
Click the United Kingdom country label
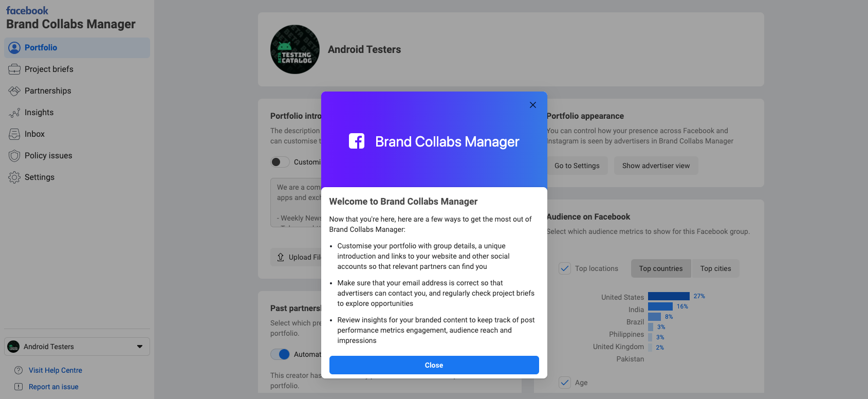coord(618,347)
